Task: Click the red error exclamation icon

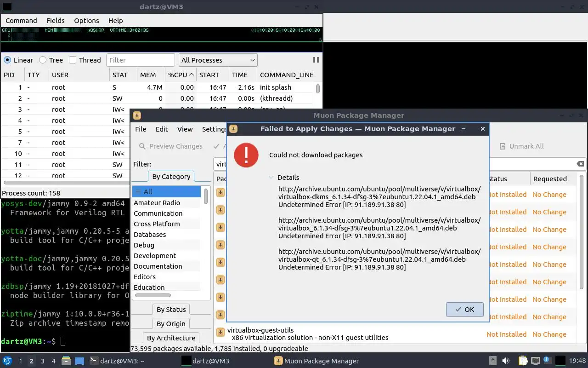Action: [x=246, y=155]
